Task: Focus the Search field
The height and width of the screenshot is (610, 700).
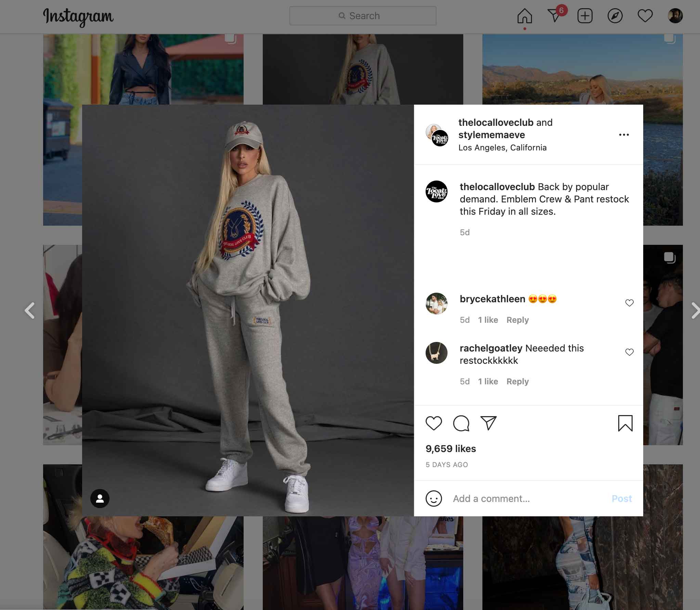Action: point(363,16)
